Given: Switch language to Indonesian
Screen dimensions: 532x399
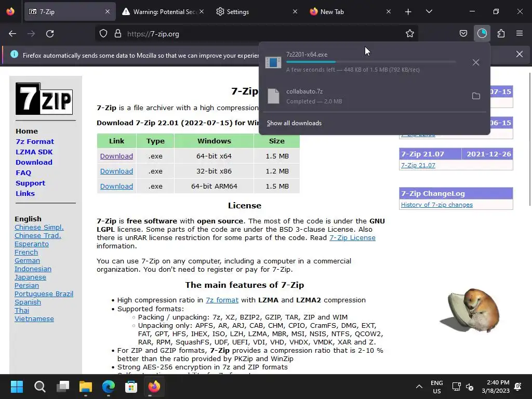Looking at the screenshot, I should pos(33,269).
